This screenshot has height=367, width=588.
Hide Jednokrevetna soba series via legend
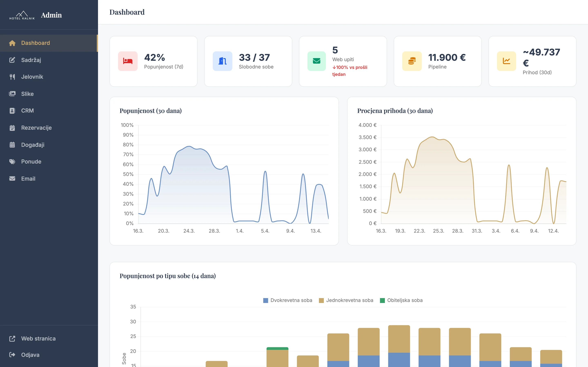[x=346, y=300]
